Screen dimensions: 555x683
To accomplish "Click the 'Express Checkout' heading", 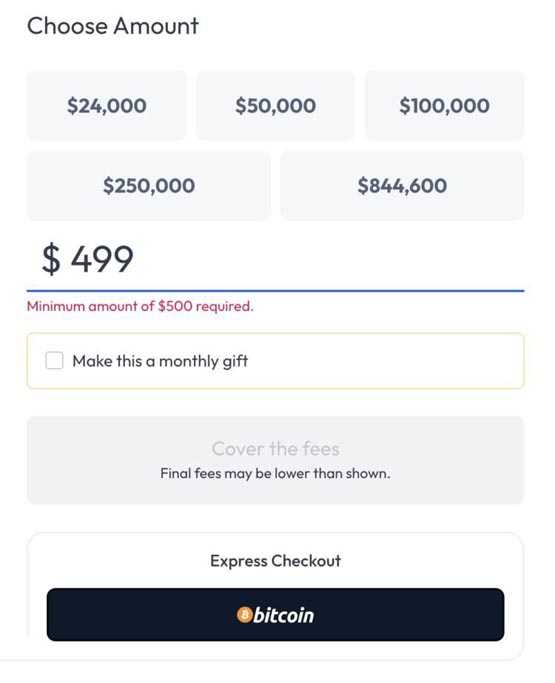I will [x=275, y=561].
